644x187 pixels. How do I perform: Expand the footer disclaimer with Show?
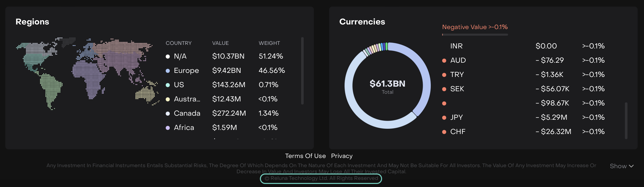pos(621,166)
